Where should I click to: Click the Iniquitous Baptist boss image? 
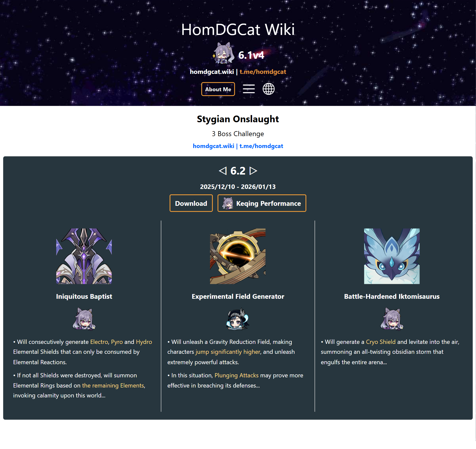click(84, 256)
